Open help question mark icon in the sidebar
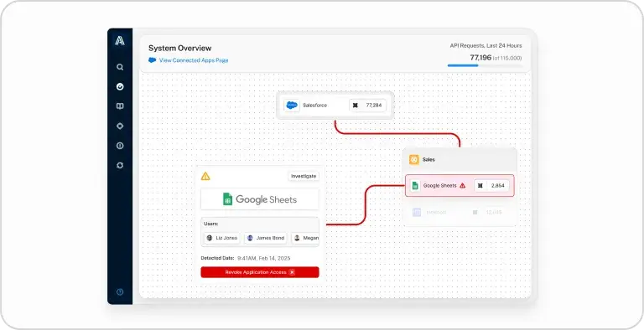This screenshot has height=330, width=644. [120, 292]
